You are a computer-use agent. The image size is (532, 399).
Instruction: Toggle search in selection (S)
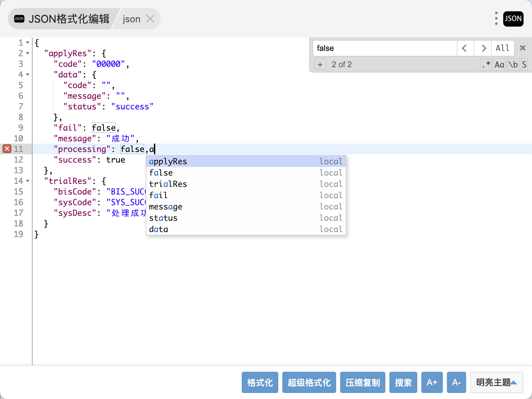[x=524, y=65]
